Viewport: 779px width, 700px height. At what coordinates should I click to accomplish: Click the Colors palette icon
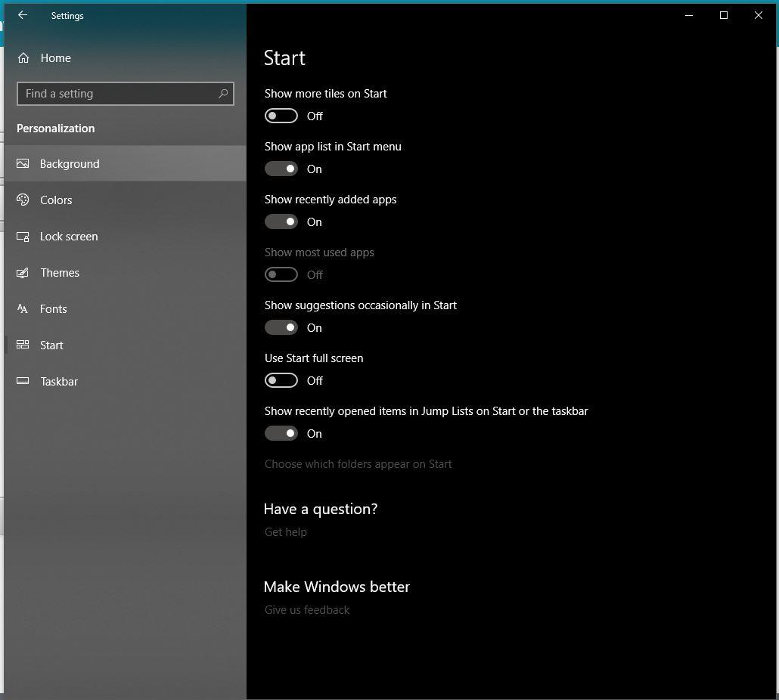coord(23,200)
